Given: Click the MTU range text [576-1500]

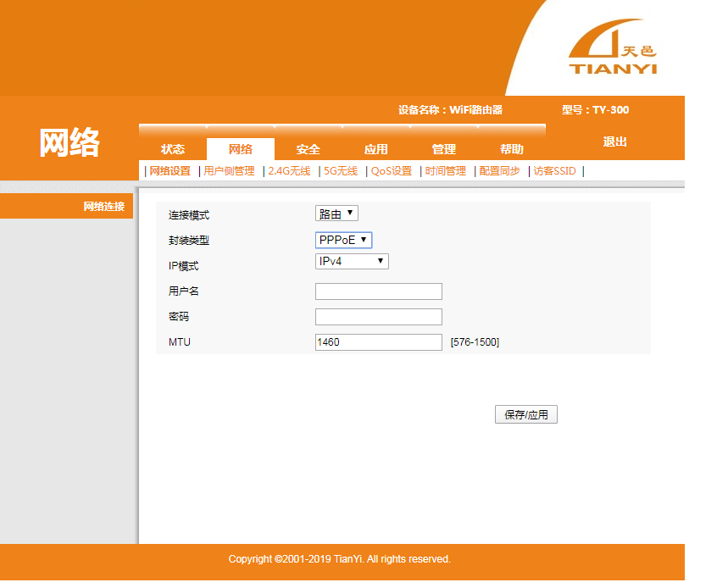Looking at the screenshot, I should pos(475,342).
